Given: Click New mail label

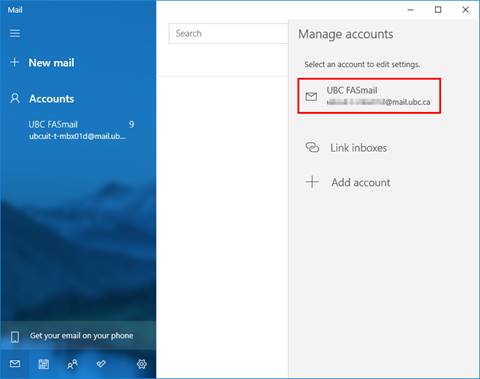Looking at the screenshot, I should 51,63.
